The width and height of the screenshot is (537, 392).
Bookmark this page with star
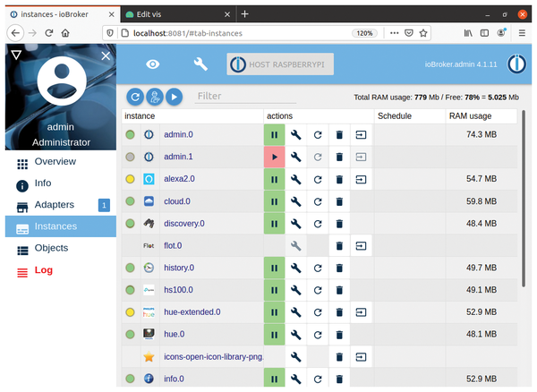pos(423,33)
